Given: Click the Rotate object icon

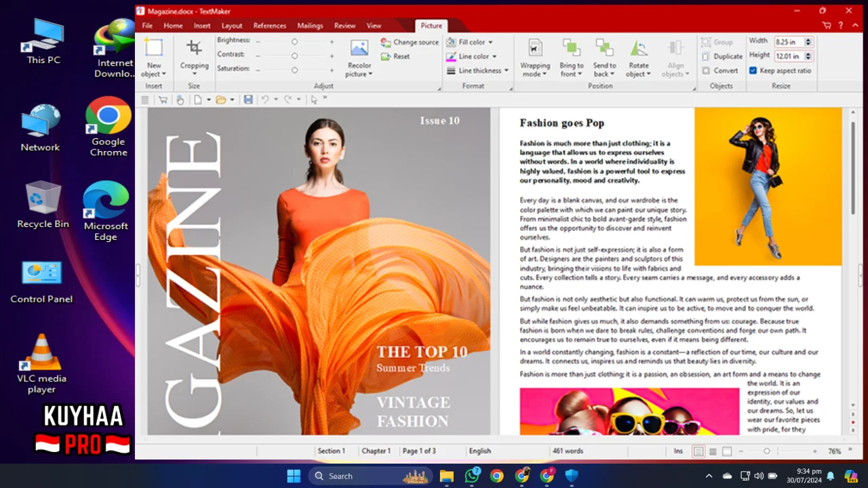Looking at the screenshot, I should 638,48.
